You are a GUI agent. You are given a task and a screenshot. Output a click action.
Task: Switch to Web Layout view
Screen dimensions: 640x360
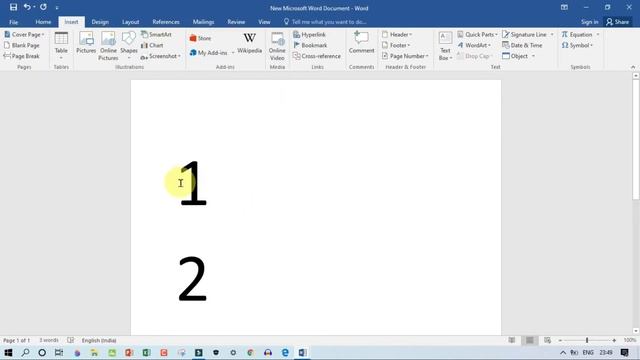point(547,340)
